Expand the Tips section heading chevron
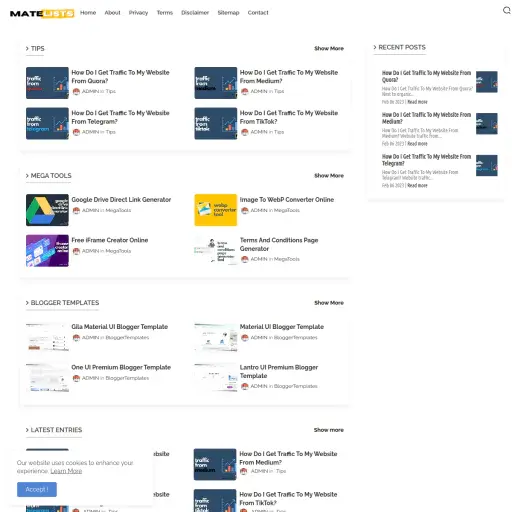 click(27, 49)
